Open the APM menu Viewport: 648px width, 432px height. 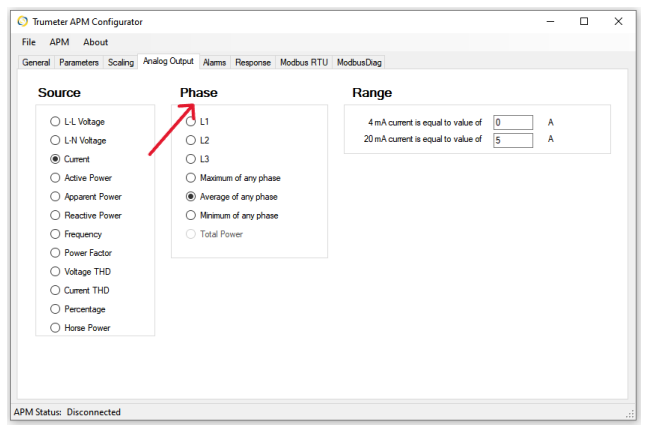tap(59, 42)
